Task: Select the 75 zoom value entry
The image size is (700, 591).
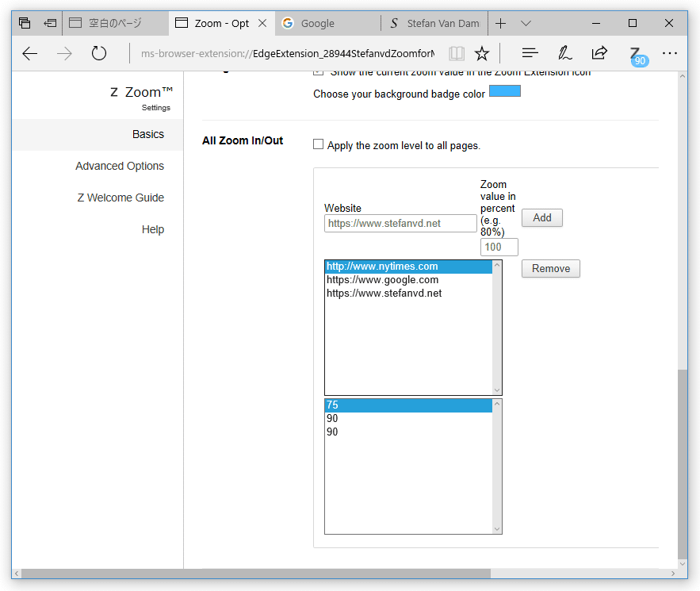Action: point(408,405)
